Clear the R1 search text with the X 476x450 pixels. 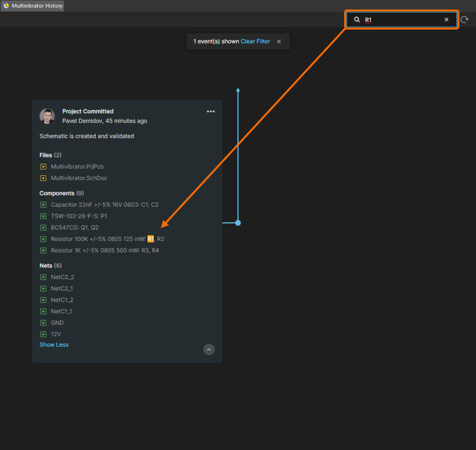[x=447, y=19]
